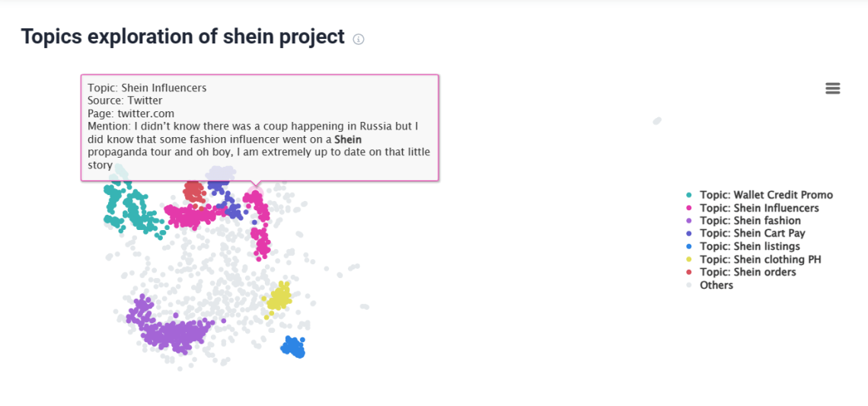
Task: Click the red Shein orders legend dot
Action: point(689,273)
